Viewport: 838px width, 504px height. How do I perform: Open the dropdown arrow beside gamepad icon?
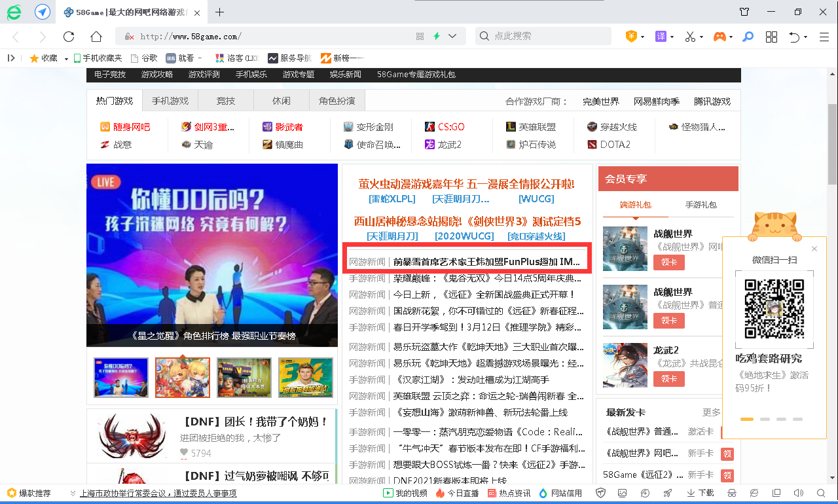[x=731, y=37]
